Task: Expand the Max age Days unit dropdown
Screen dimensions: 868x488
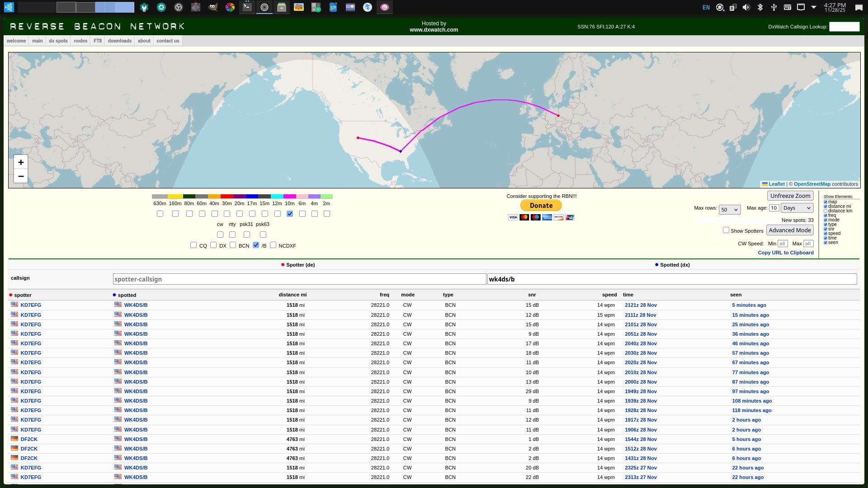Action: 797,208
